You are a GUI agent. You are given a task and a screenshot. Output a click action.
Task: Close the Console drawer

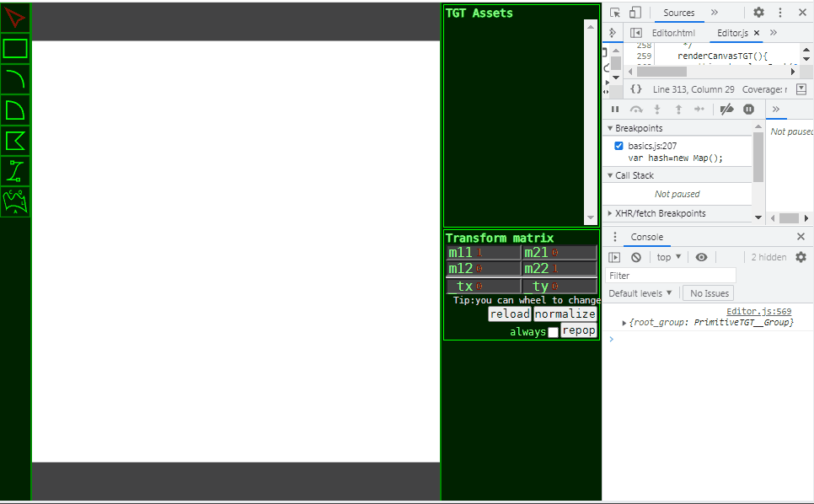pos(801,237)
